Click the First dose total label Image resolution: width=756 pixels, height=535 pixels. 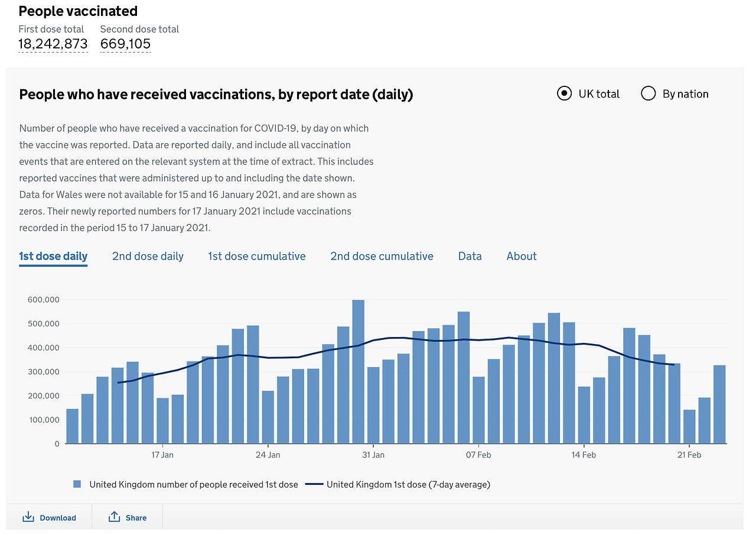(51, 29)
